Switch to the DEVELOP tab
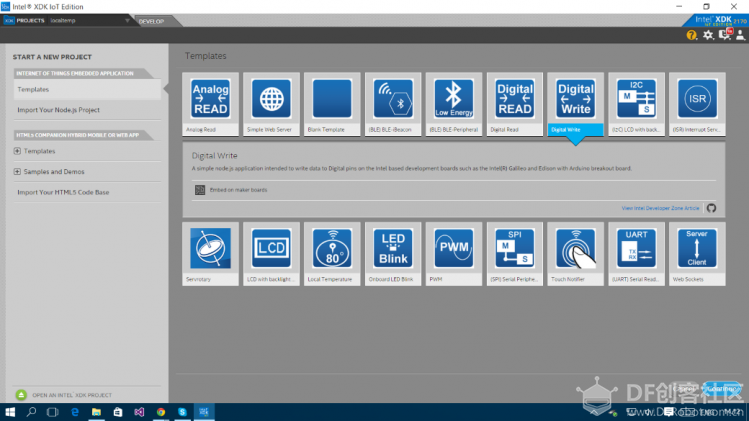 [151, 21]
